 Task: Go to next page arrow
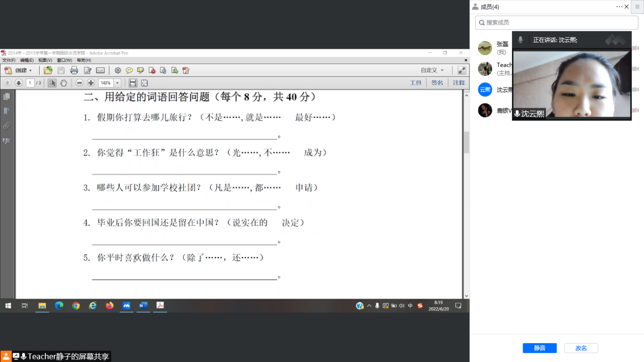click(x=18, y=83)
